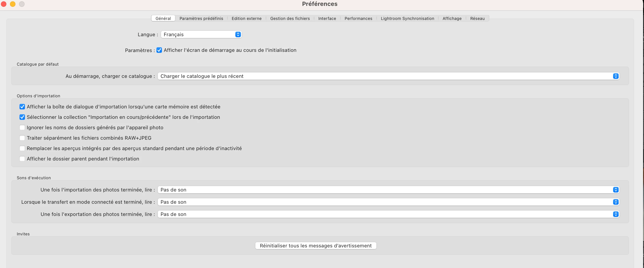The width and height of the screenshot is (644, 268).
Task: Toggle import dialog on memory card detection
Action: (22, 107)
